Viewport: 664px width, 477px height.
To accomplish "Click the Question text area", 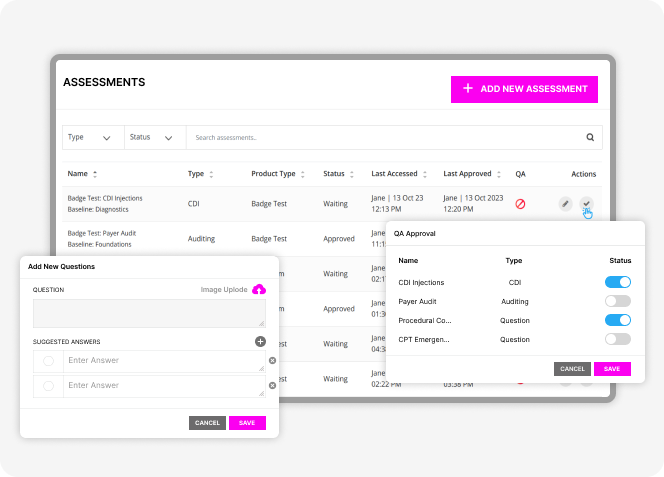I will pos(149,313).
